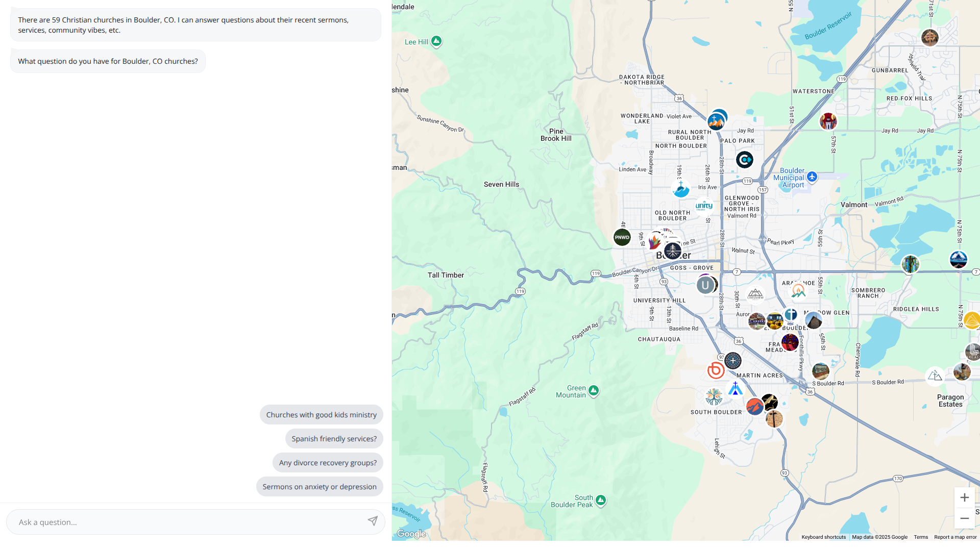Select the blue A-frame cross marker

point(735,389)
